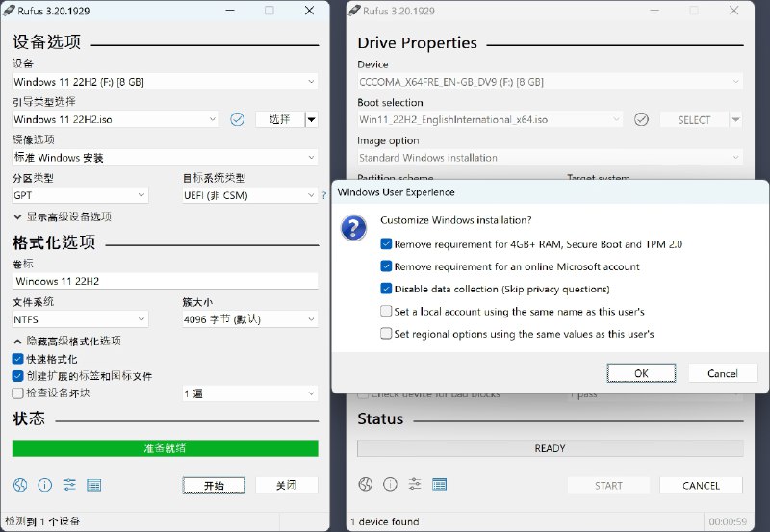
Task: Click the 卷标 volume label text field
Action: point(165,281)
